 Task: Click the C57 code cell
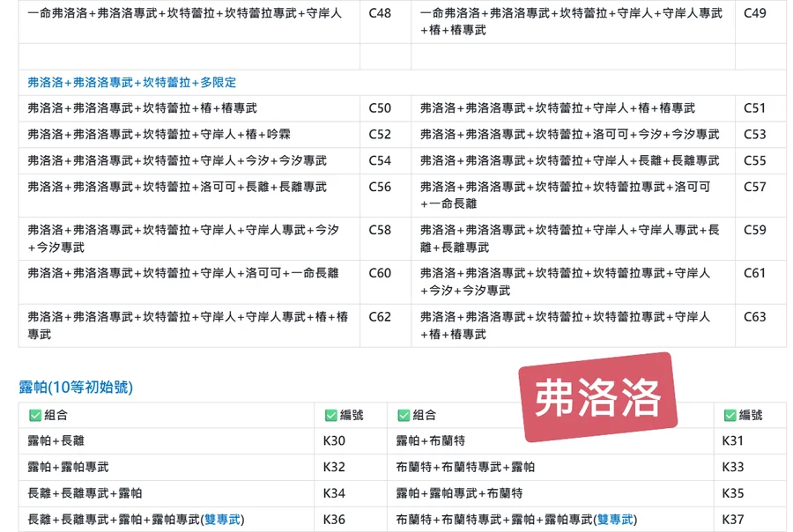pos(755,187)
